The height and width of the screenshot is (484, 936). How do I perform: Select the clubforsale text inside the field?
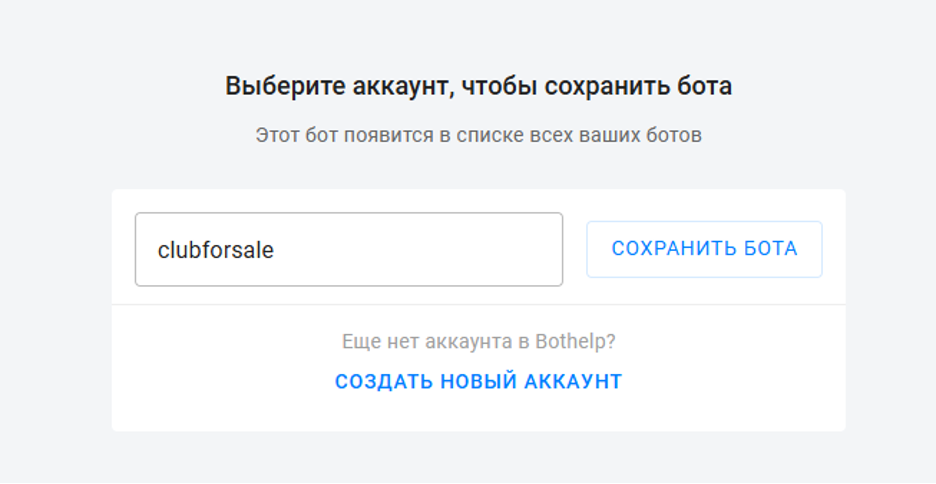[215, 250]
